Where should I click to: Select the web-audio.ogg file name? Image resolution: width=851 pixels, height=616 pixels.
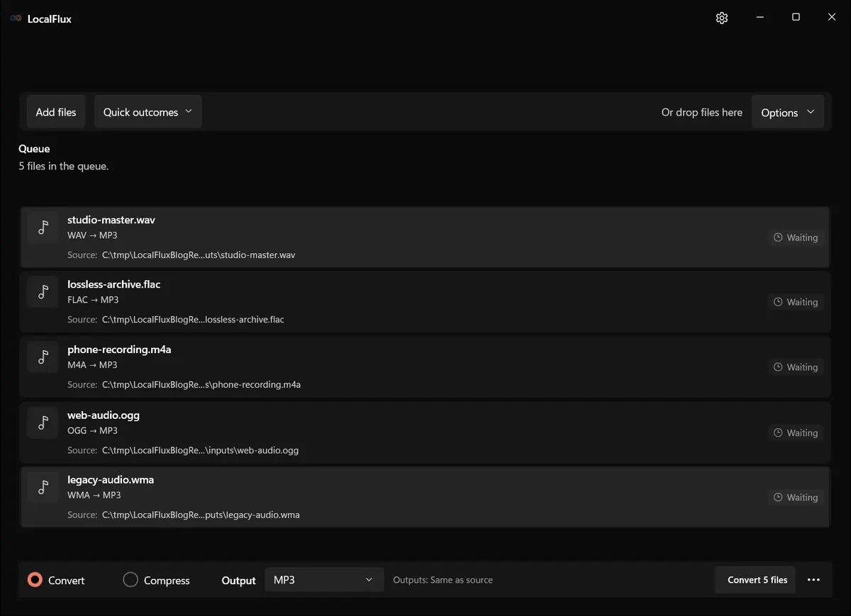[104, 415]
